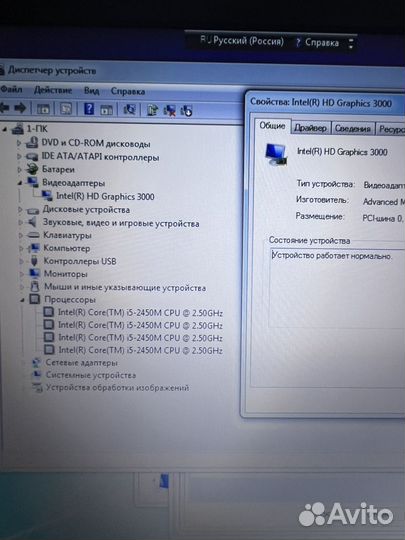Select Мыши и иные указывающие устройства
This screenshot has height=540, width=405.
point(125,287)
